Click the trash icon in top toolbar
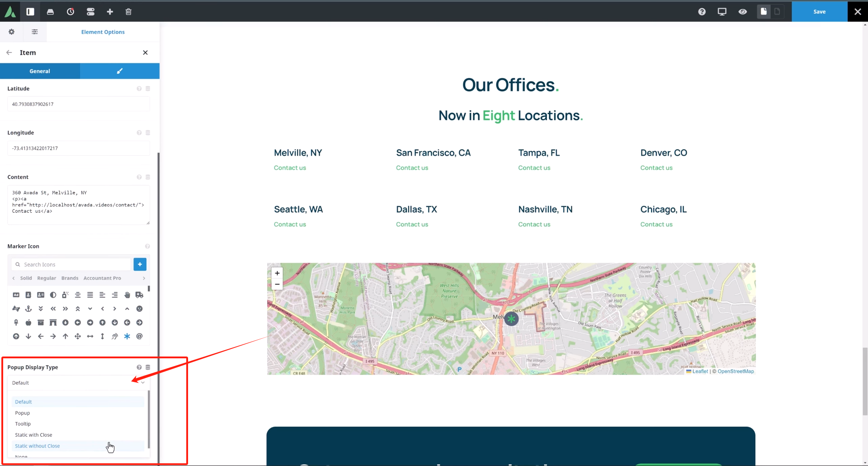The width and height of the screenshot is (868, 466). [x=128, y=12]
